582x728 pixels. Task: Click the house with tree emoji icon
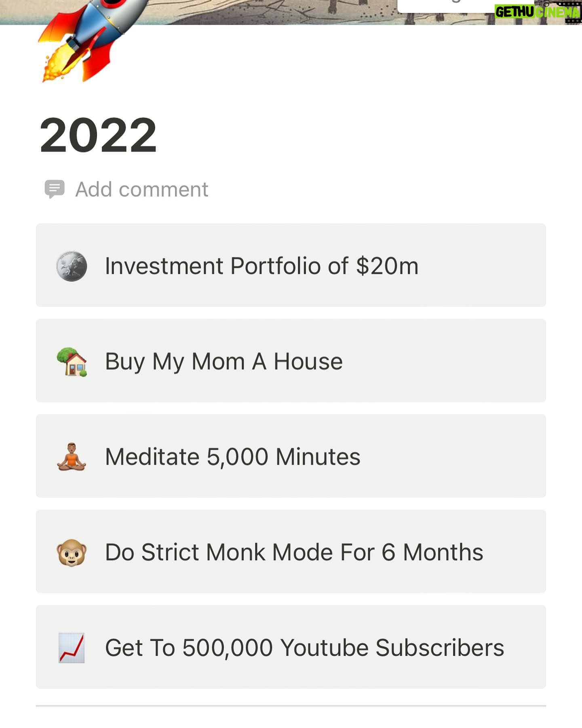(72, 362)
